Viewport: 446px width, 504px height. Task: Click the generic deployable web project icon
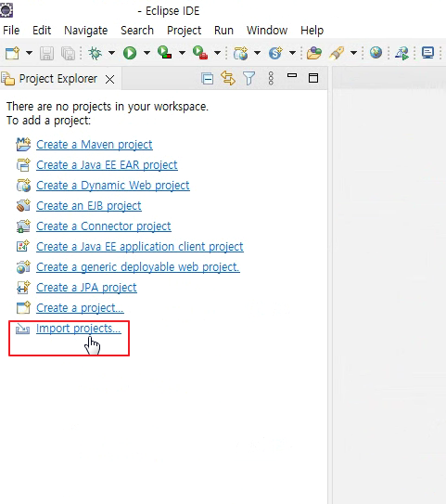click(x=23, y=267)
